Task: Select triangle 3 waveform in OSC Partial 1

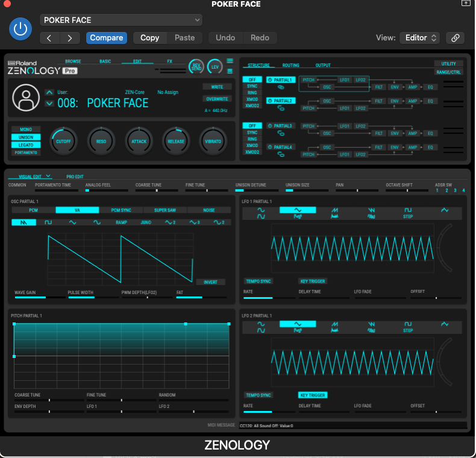Action: 194,222
